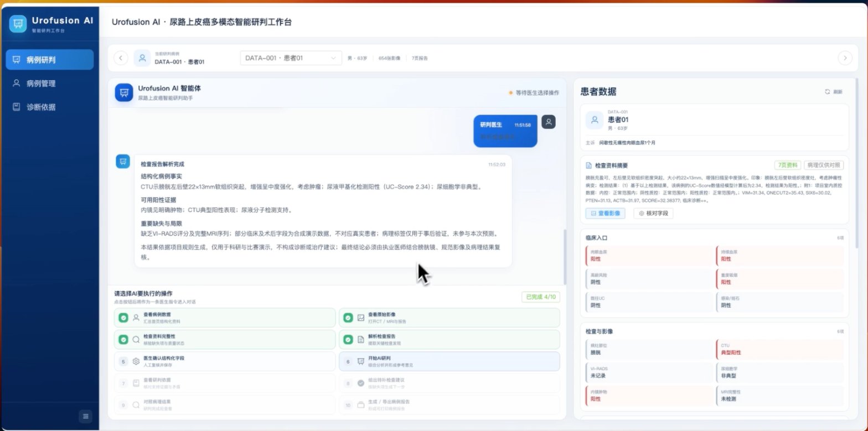Click the check icon of 给出待补检查建议
Image resolution: width=868 pixels, height=431 pixels.
[x=361, y=383]
